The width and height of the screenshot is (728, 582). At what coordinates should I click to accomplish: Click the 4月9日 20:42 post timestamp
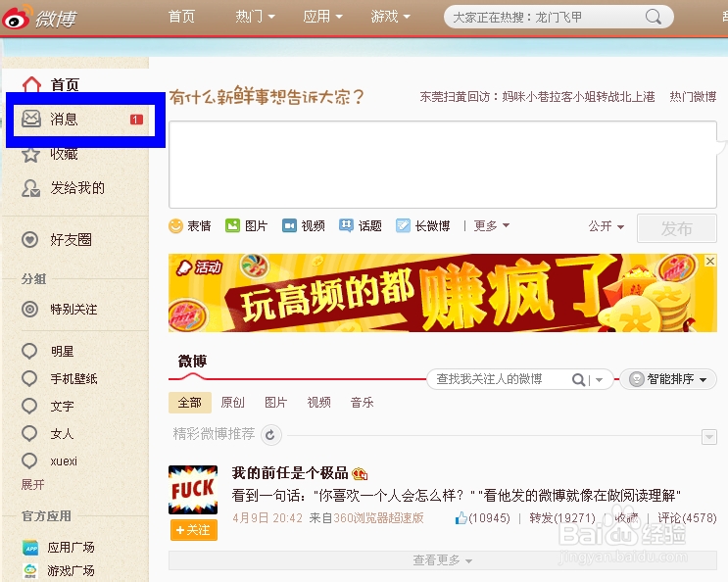tap(267, 518)
